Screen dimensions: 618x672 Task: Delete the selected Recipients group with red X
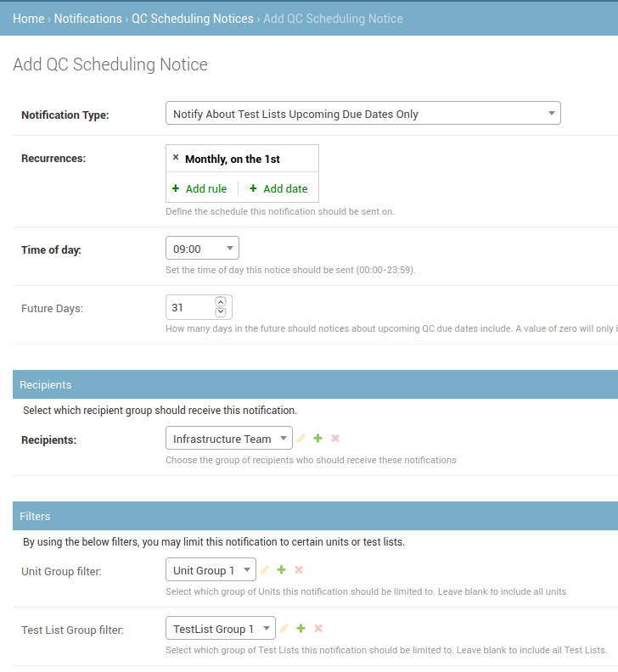[335, 439]
